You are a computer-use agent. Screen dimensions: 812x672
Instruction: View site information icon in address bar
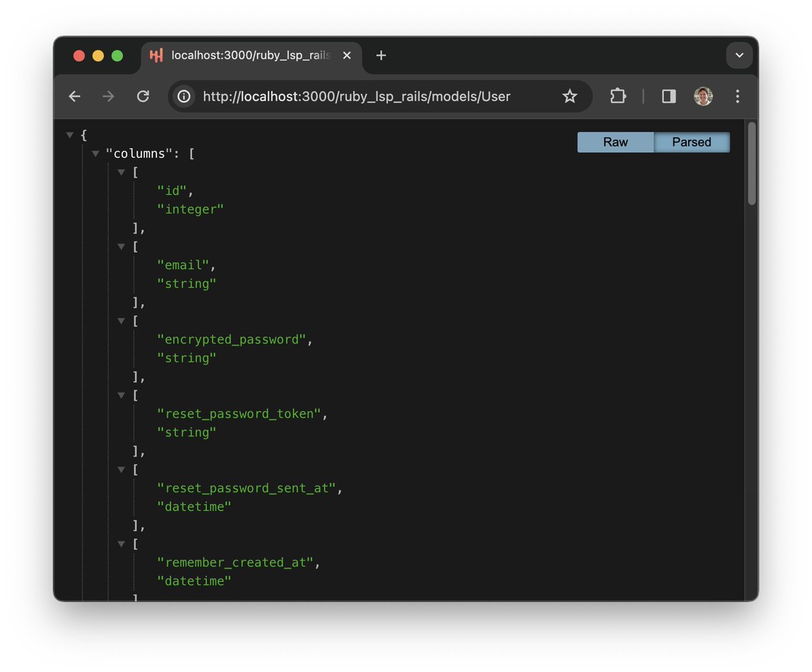point(184,97)
